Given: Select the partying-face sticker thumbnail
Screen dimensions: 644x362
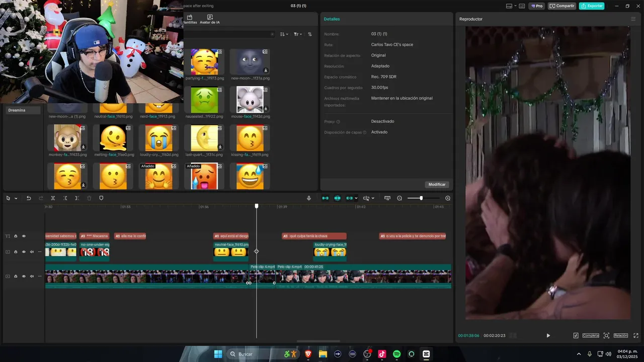Looking at the screenshot, I should pyautogui.click(x=204, y=62).
